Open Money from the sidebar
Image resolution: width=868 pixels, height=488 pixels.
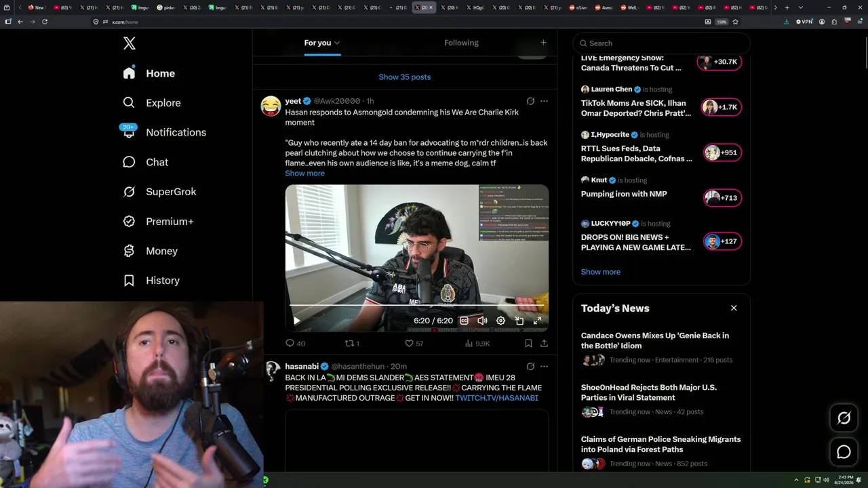click(150, 251)
